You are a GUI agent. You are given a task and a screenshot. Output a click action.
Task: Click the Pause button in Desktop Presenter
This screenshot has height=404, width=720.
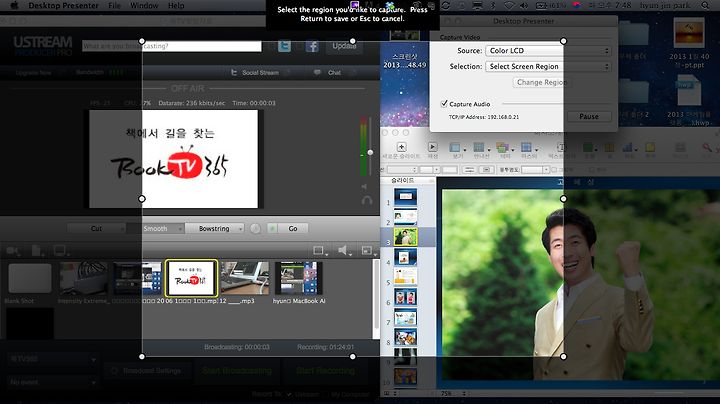click(x=589, y=117)
